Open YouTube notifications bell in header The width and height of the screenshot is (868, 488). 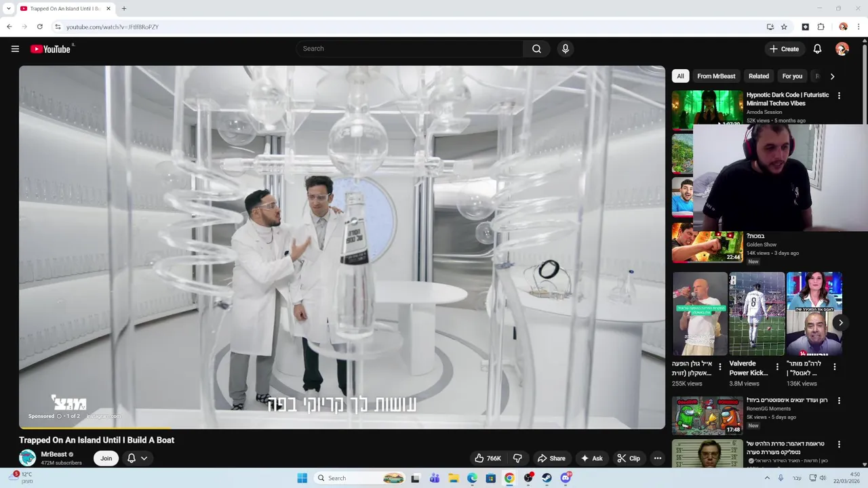[817, 49]
